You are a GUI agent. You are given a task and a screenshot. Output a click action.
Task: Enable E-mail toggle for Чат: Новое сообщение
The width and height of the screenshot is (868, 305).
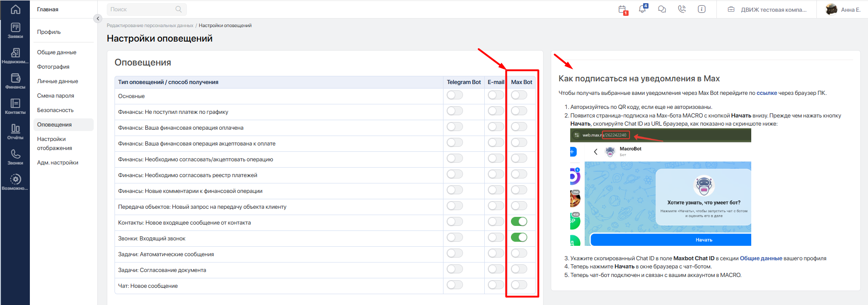click(x=496, y=285)
